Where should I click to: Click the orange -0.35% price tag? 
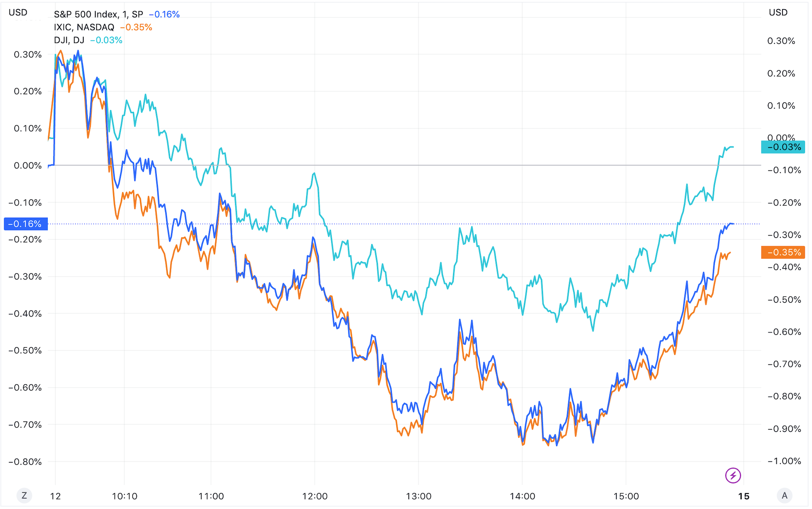783,253
